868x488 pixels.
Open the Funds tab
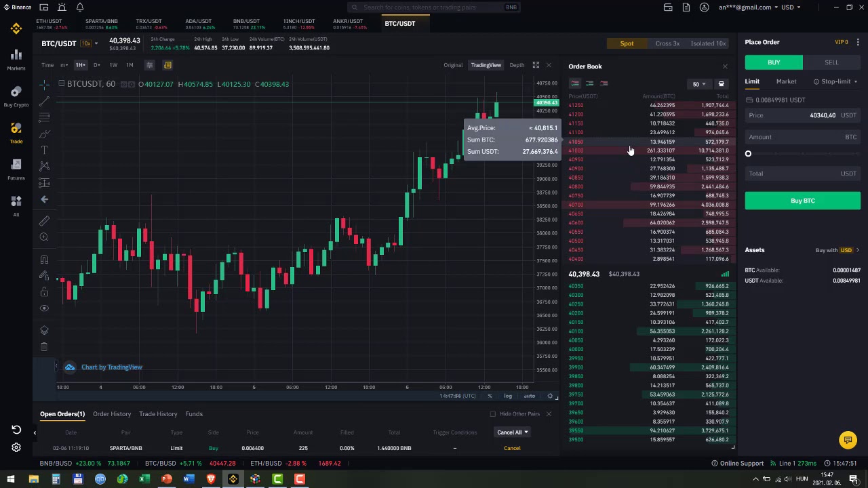(194, 414)
